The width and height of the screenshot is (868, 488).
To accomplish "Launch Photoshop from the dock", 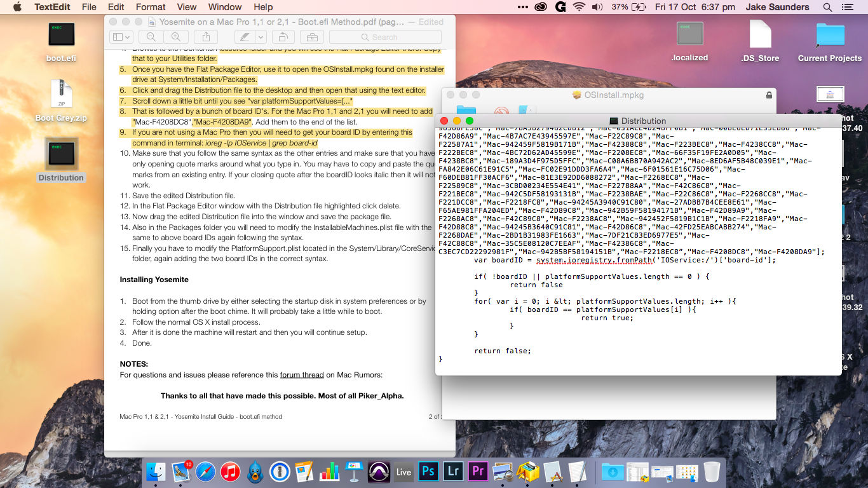I will (428, 471).
